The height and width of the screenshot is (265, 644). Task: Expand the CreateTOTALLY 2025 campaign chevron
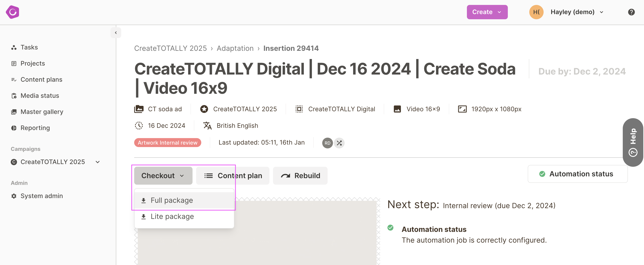(98, 162)
